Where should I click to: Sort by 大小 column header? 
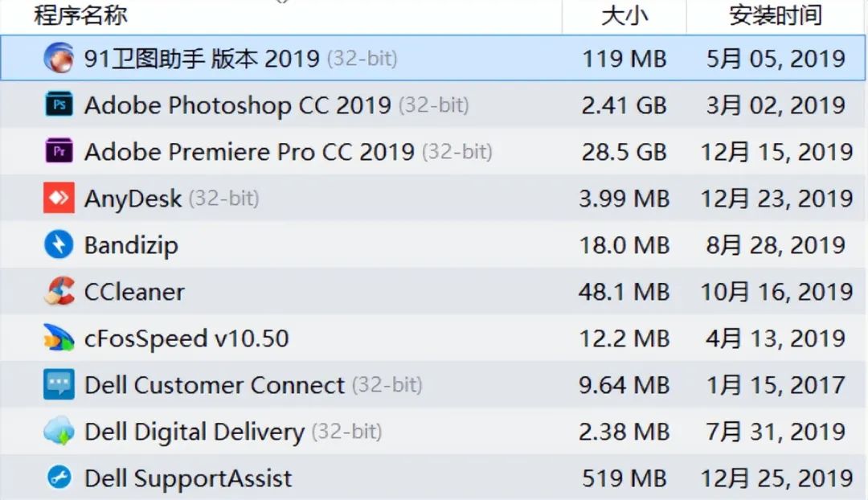624,15
